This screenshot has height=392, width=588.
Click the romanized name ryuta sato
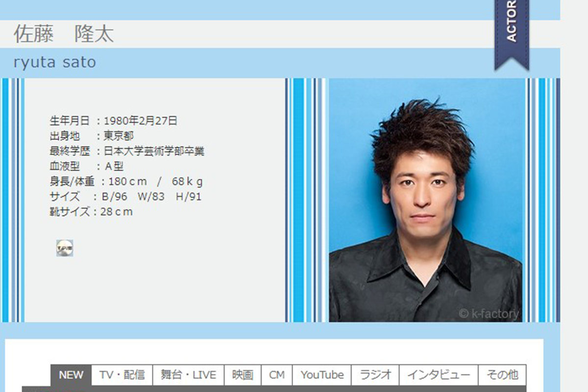click(55, 63)
